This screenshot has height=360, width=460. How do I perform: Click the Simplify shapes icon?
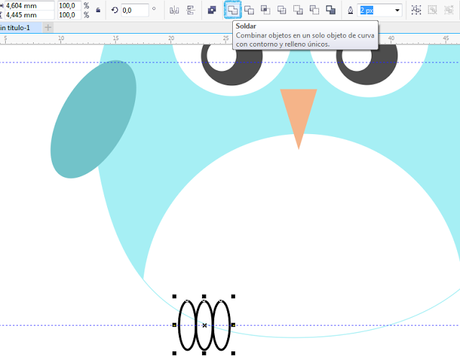282,10
